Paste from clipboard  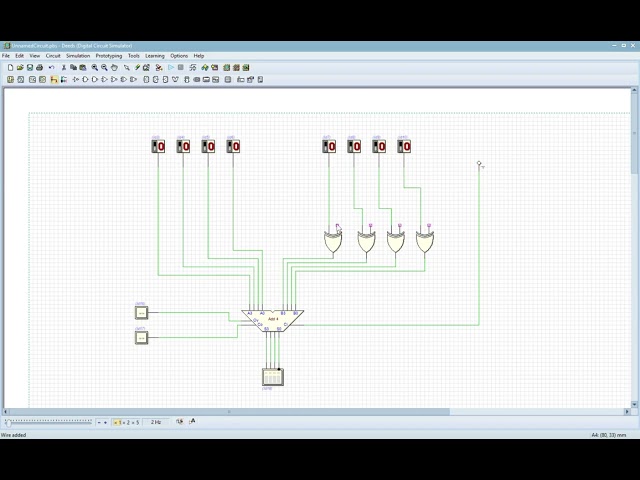tap(83, 67)
